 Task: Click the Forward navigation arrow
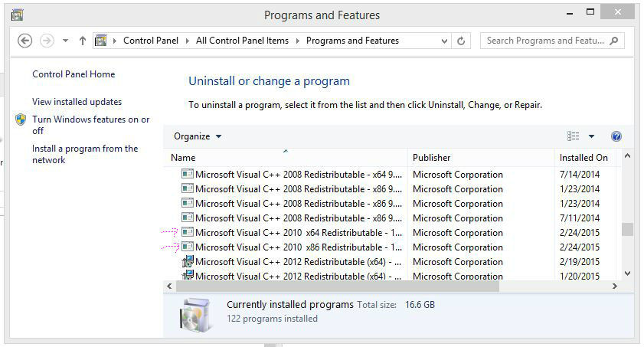pos(47,41)
